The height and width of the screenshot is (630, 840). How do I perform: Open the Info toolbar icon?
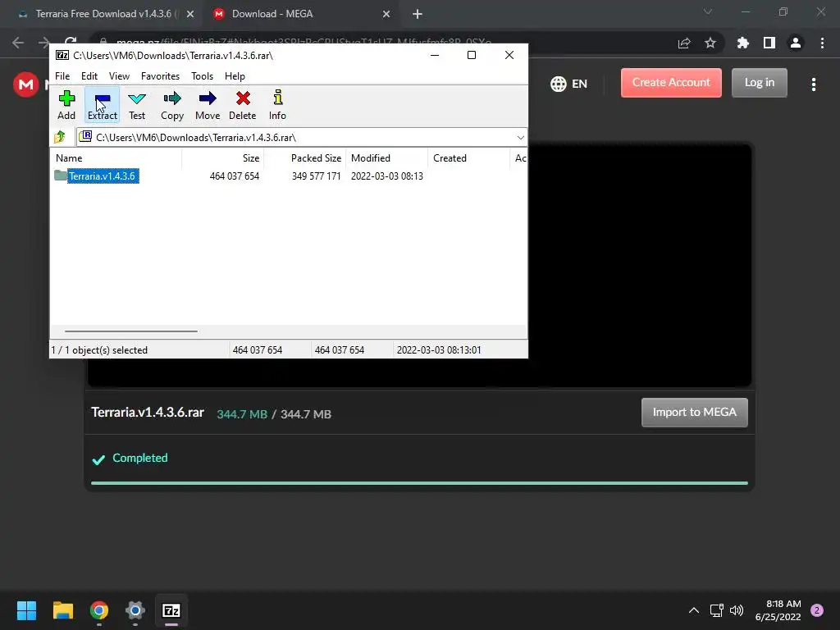(277, 104)
